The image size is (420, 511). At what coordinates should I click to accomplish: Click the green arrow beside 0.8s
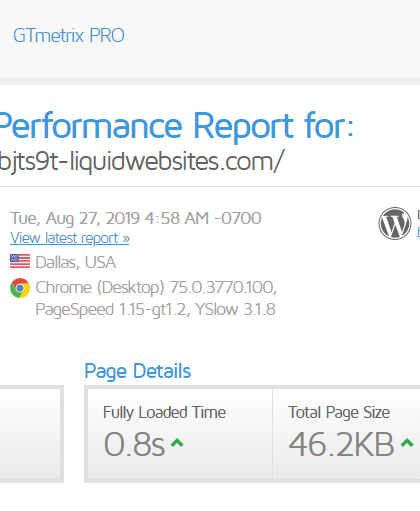point(177,443)
